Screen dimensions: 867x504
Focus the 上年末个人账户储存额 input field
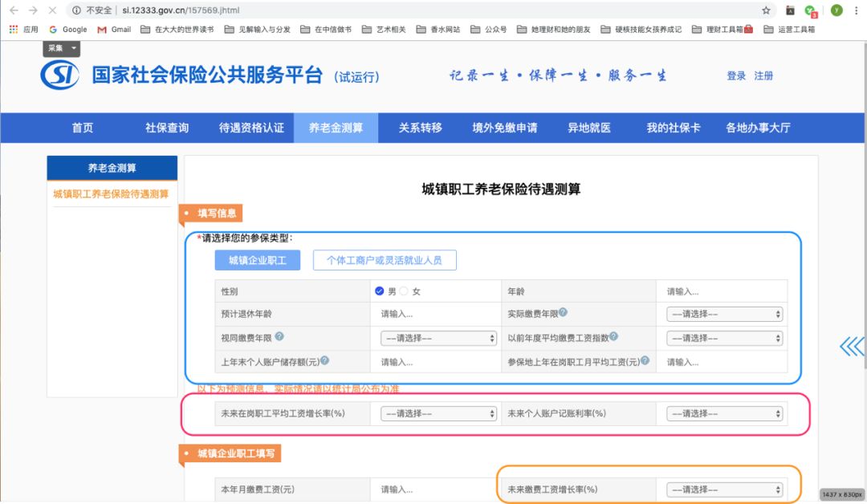[x=435, y=362]
